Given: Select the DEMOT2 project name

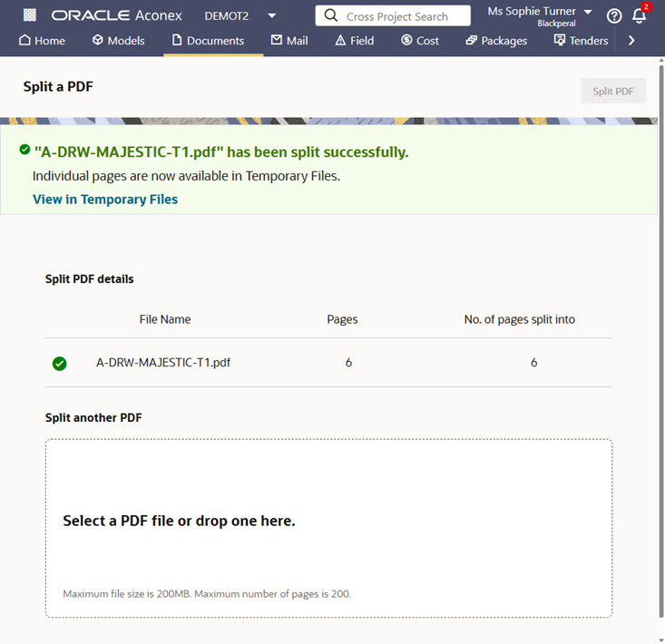Looking at the screenshot, I should (x=227, y=16).
